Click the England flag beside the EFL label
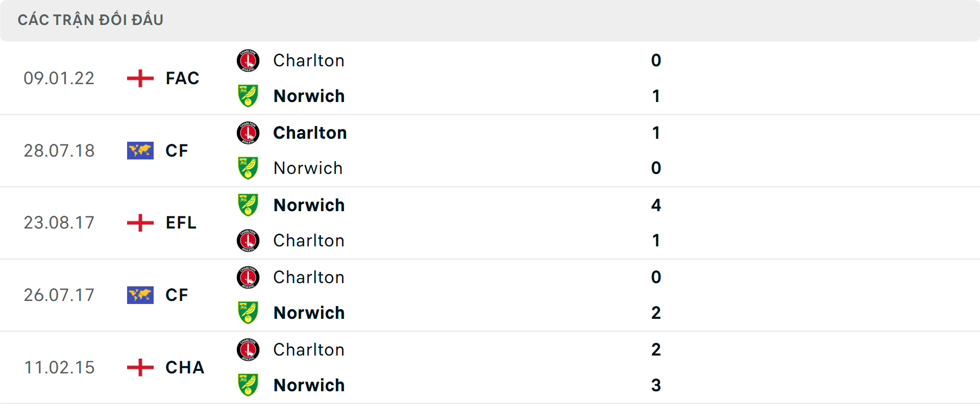Screen dimensions: 980x404 [x=139, y=223]
